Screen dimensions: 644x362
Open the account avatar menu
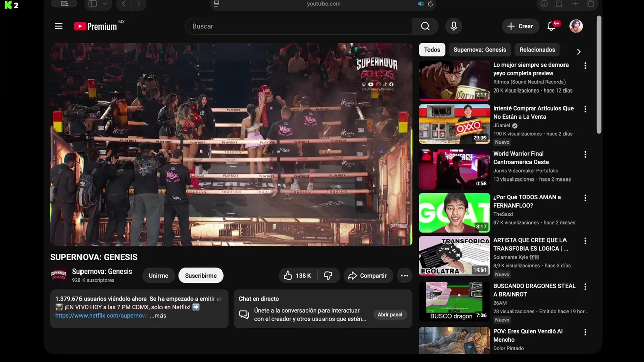click(x=576, y=26)
